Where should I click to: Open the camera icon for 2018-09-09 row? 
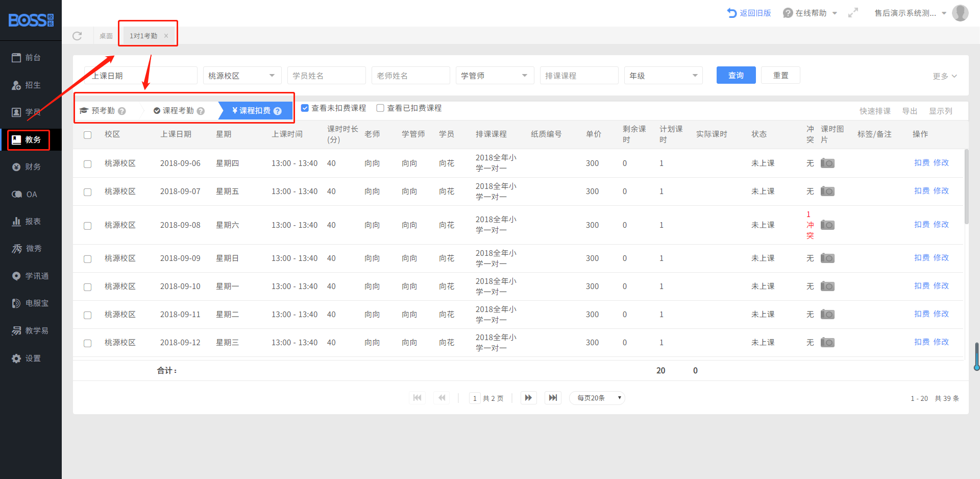[827, 258]
